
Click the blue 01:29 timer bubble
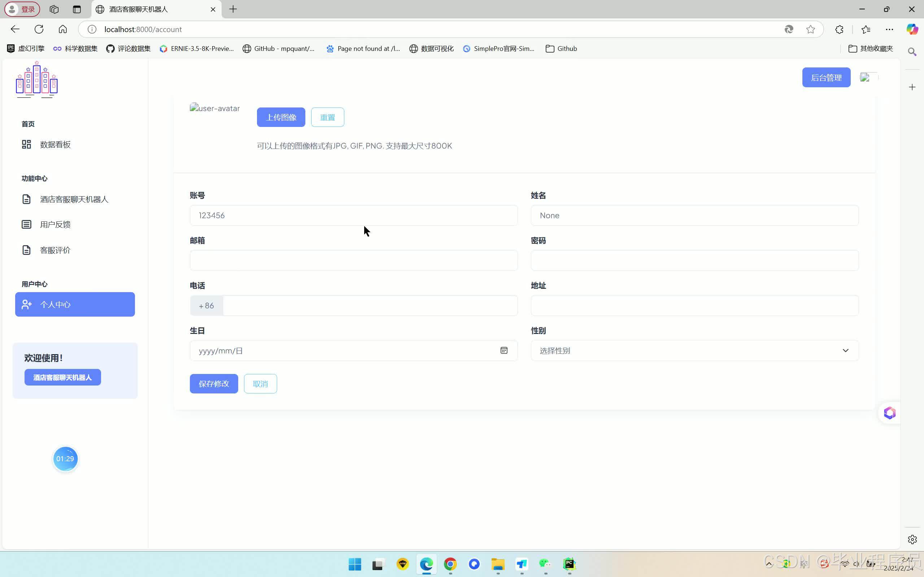65,459
